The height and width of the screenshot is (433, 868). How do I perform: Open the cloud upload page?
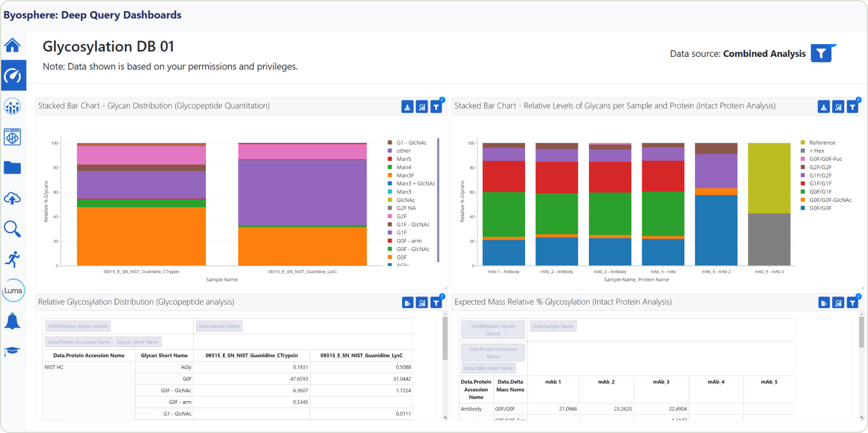13,199
